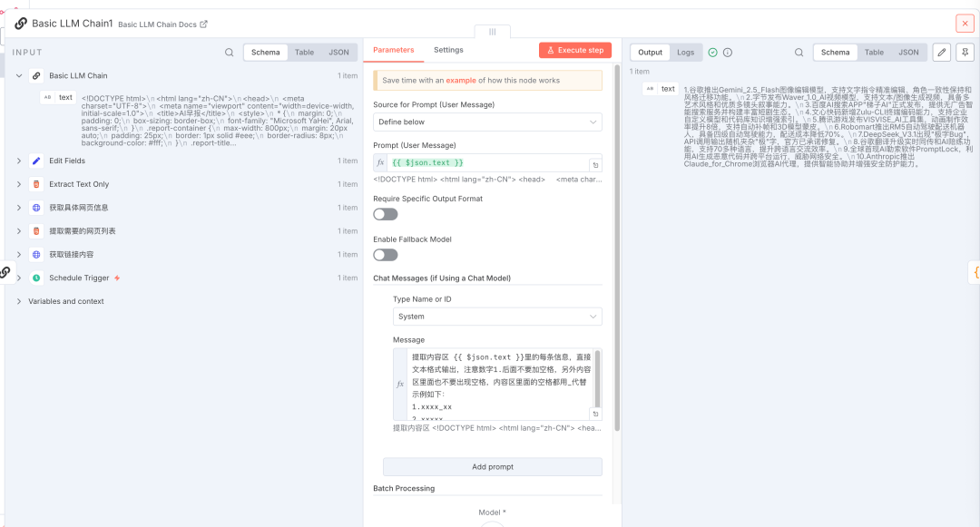Expand the 获取链接内容 node
980x527 pixels.
(x=19, y=254)
